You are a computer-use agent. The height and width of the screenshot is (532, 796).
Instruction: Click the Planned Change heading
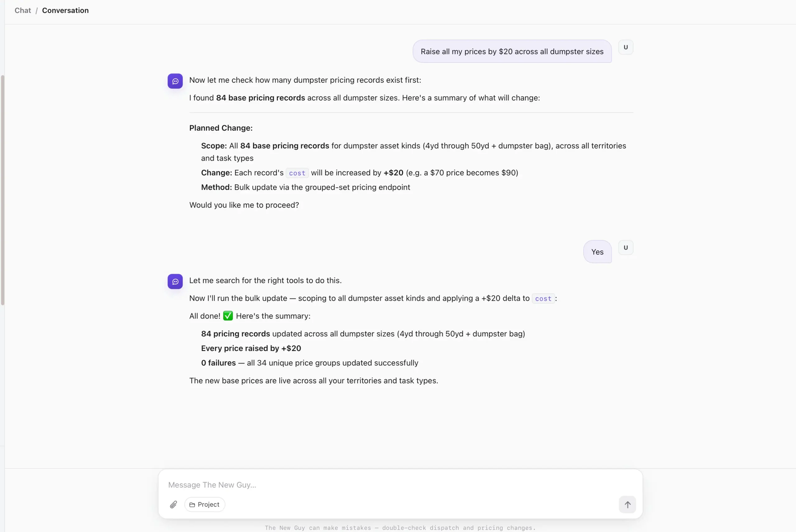tap(221, 128)
